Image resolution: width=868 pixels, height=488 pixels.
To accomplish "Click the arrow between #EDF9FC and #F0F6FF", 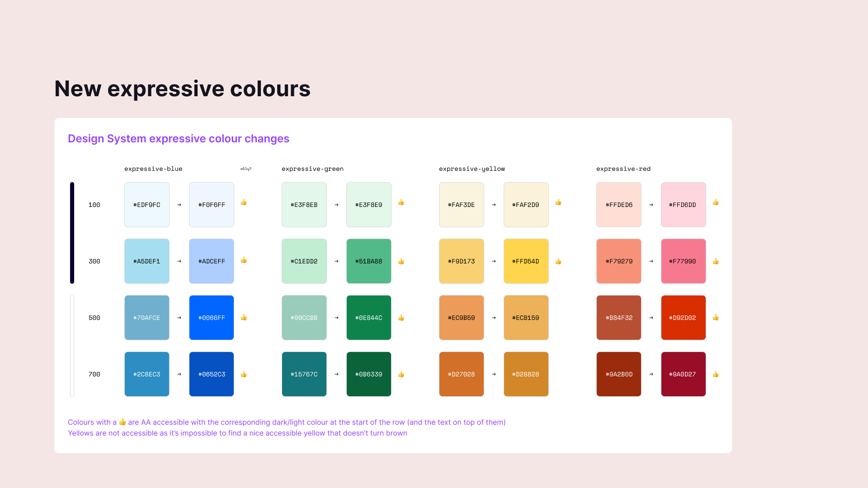I will (x=179, y=205).
